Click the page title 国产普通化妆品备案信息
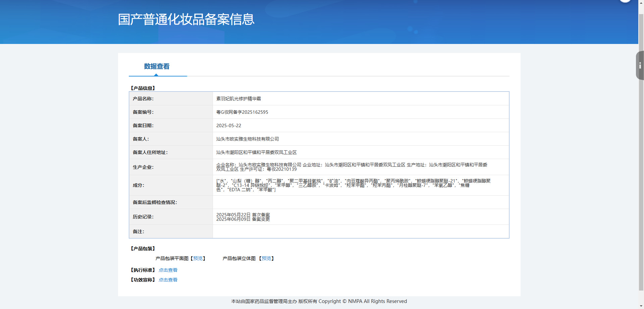This screenshot has width=644, height=309. (x=186, y=19)
